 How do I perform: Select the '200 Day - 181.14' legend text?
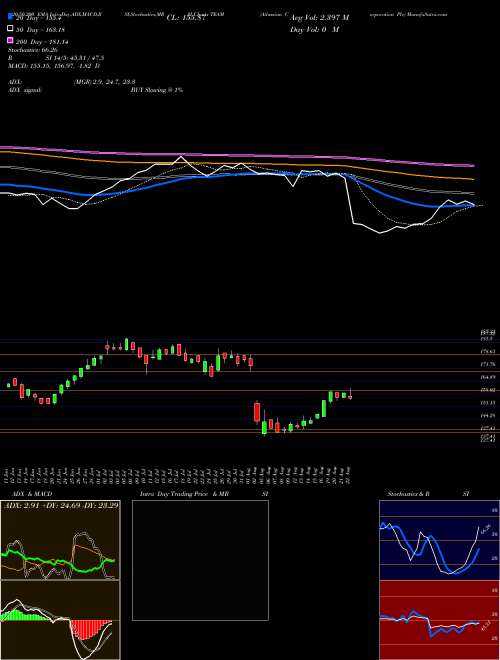(x=43, y=42)
